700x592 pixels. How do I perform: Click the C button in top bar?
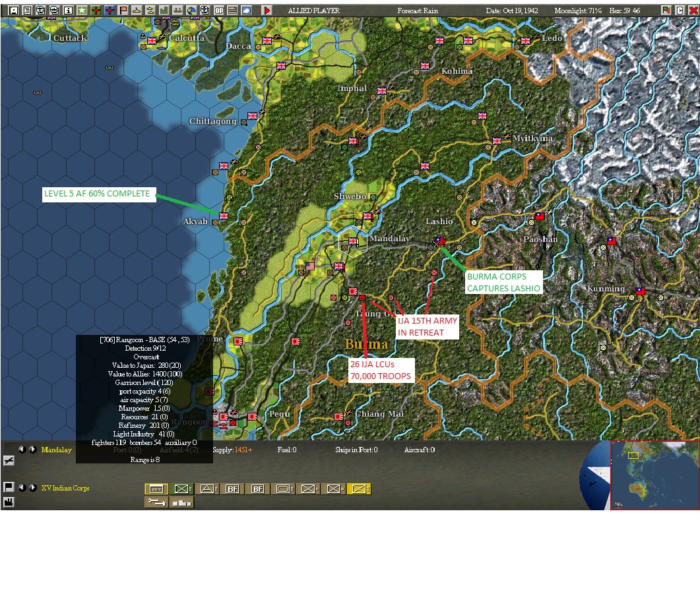click(680, 11)
